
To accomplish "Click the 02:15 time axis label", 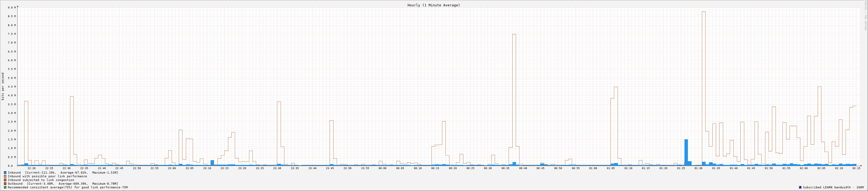I will click(856, 168).
